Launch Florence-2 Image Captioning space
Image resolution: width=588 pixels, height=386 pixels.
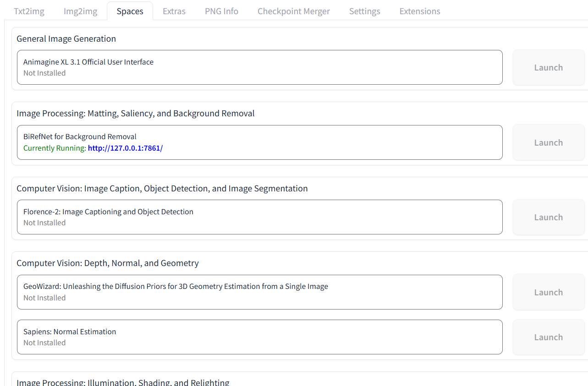point(549,217)
